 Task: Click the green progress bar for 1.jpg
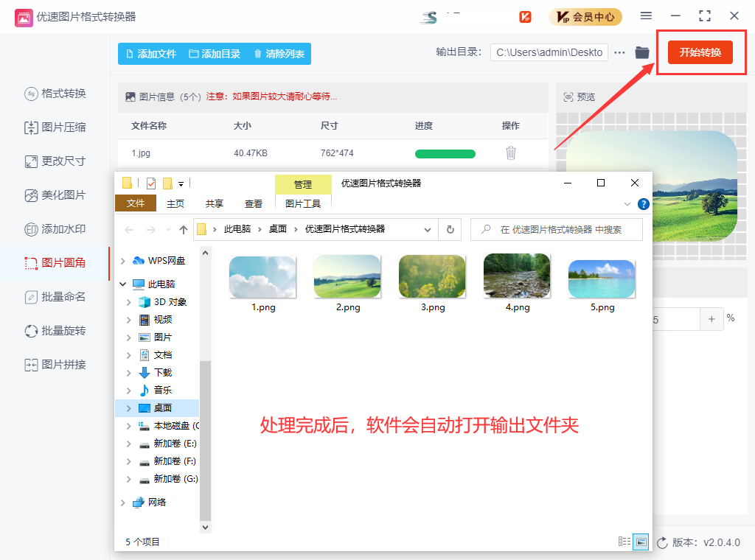(x=445, y=154)
